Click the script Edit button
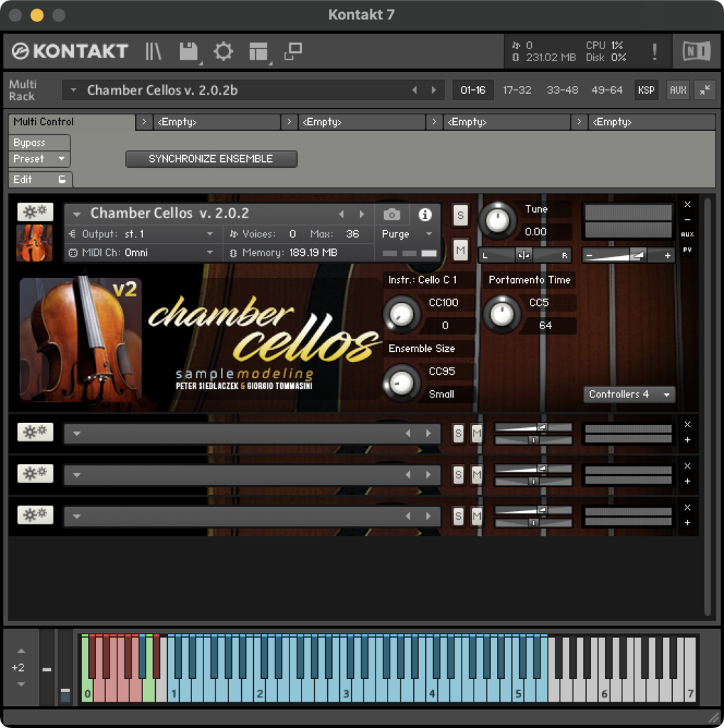 (x=40, y=180)
